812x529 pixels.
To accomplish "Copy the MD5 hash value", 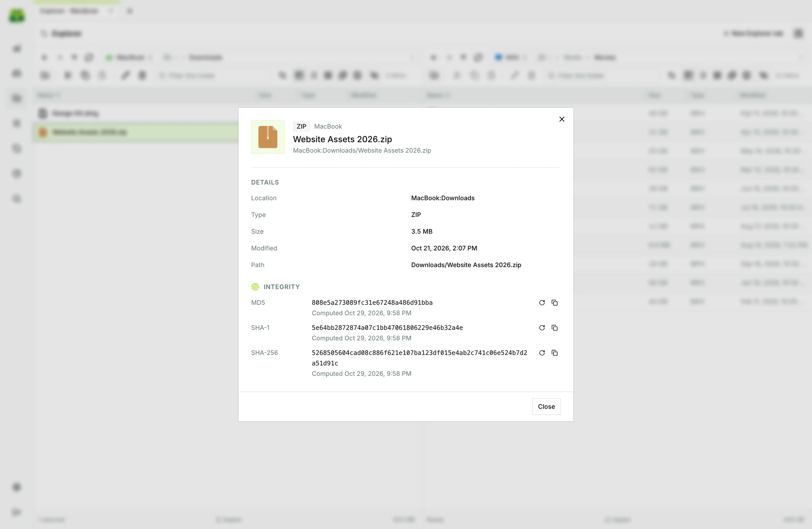I will [x=555, y=303].
